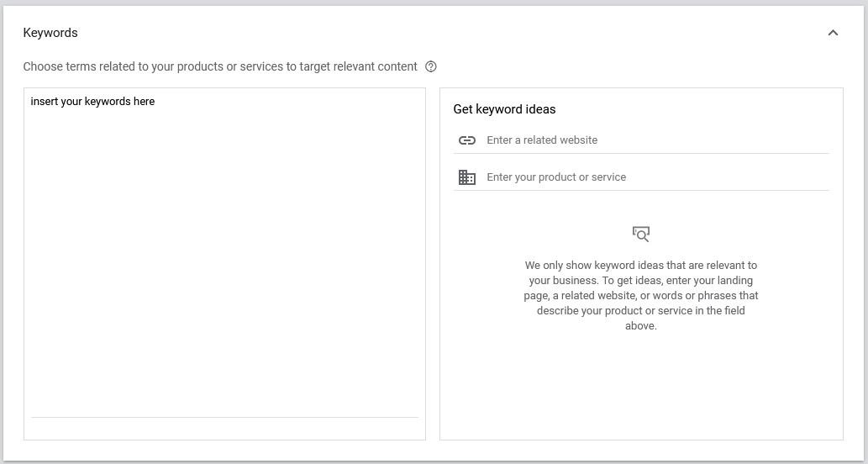This screenshot has width=868, height=464.
Task: Focus the 'Enter your product or service' field
Action: 655,177
